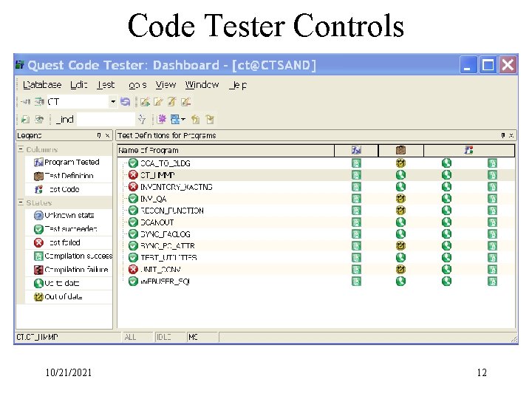Select Test failed legend entry

69,242
